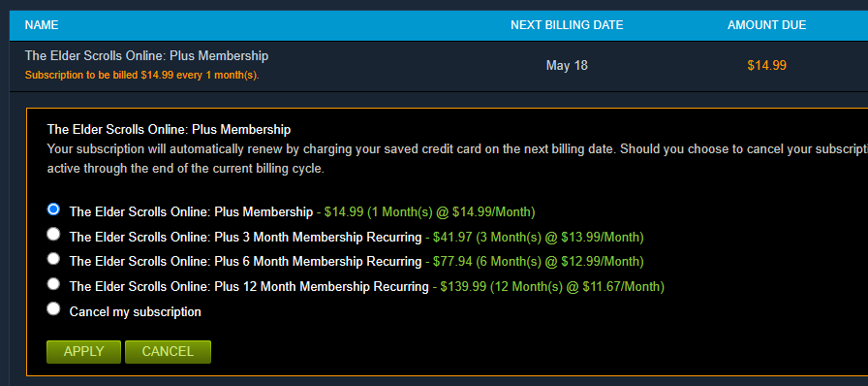The width and height of the screenshot is (868, 386).
Task: Click the 'Cancel my subscription' label text
Action: pyautogui.click(x=135, y=311)
